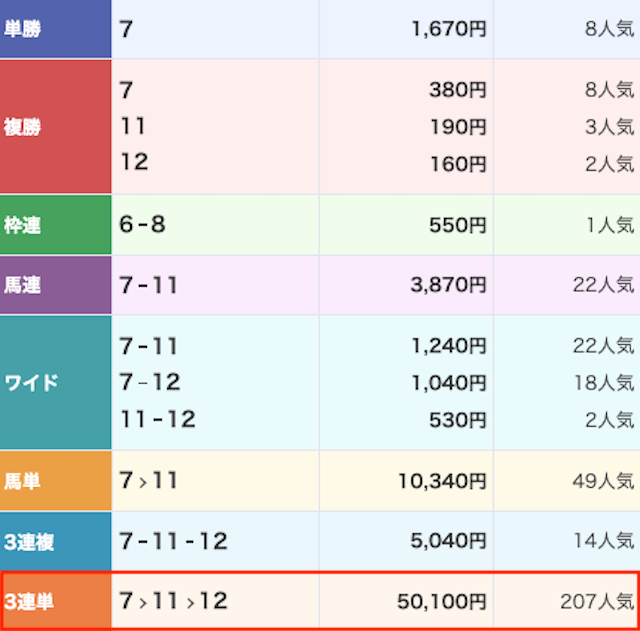
Task: Select the 3,870円 quinella payout
Action: click(448, 285)
